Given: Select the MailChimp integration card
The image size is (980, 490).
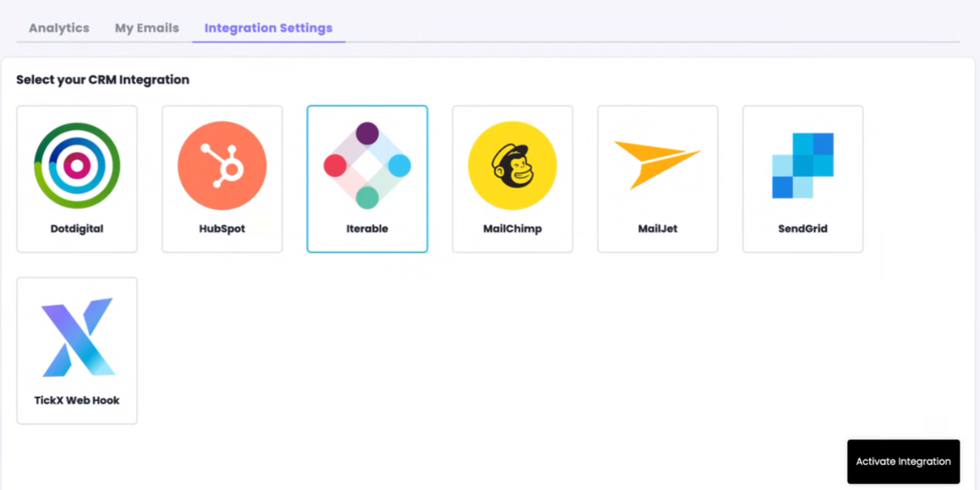Looking at the screenshot, I should tap(512, 178).
